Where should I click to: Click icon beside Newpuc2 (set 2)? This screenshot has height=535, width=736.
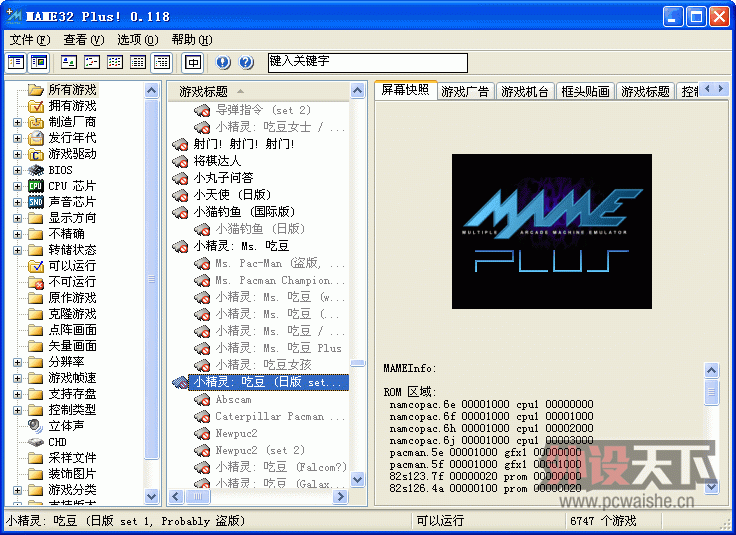[x=202, y=451]
